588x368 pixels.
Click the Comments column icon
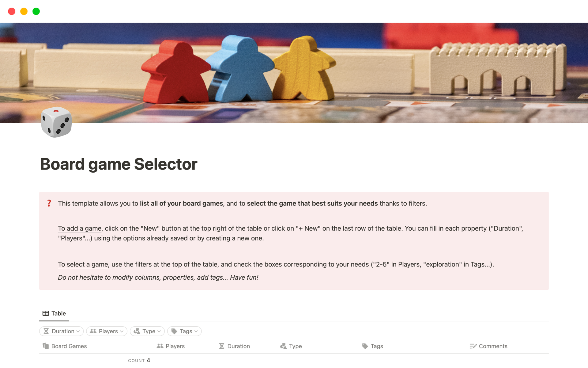(x=473, y=346)
